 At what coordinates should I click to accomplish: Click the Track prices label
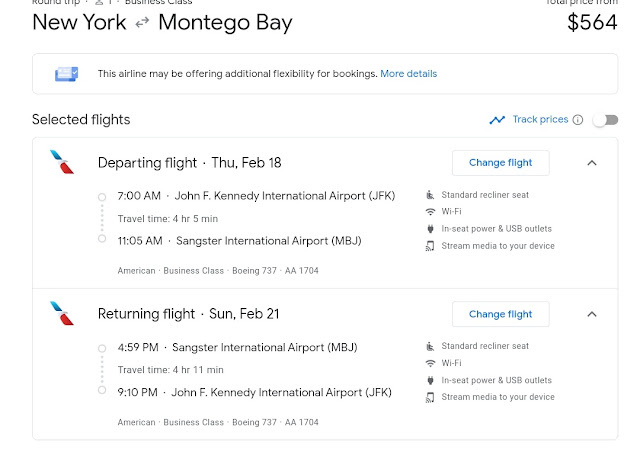[540, 119]
